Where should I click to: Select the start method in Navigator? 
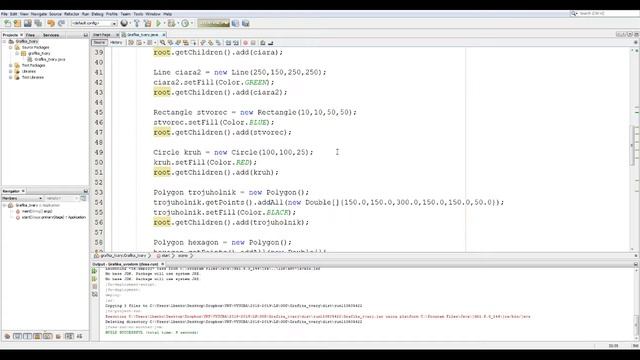pyautogui.click(x=53, y=218)
